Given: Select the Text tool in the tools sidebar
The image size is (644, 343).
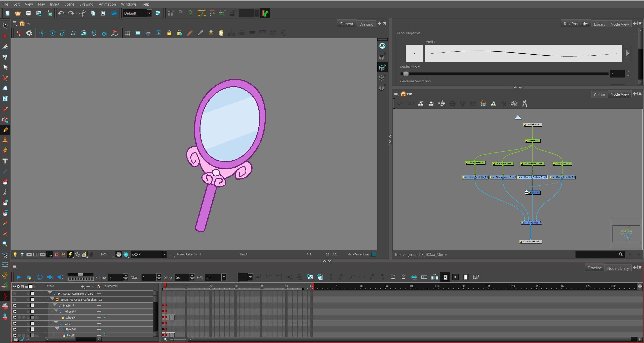Looking at the screenshot, I should pyautogui.click(x=5, y=161).
